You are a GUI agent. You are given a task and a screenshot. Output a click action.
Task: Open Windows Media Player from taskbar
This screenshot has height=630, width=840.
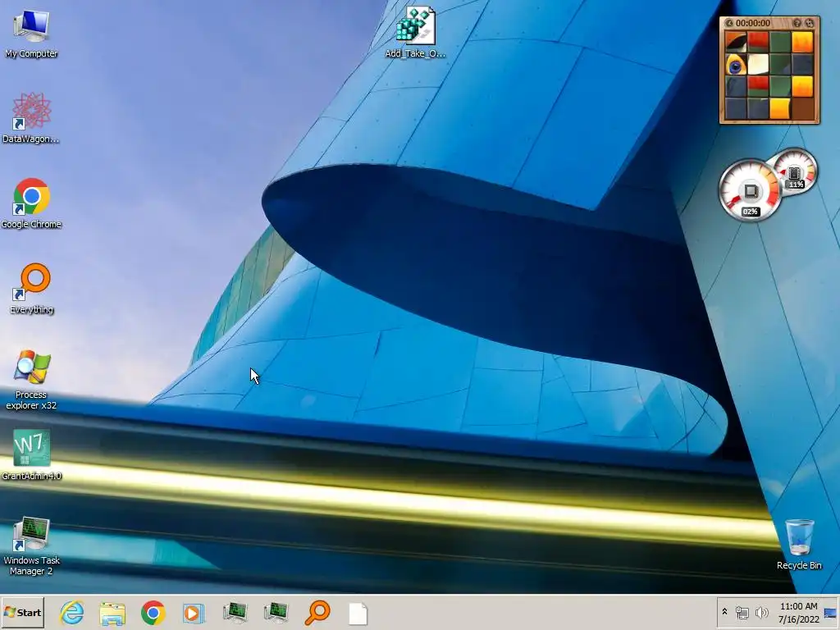[x=194, y=613]
